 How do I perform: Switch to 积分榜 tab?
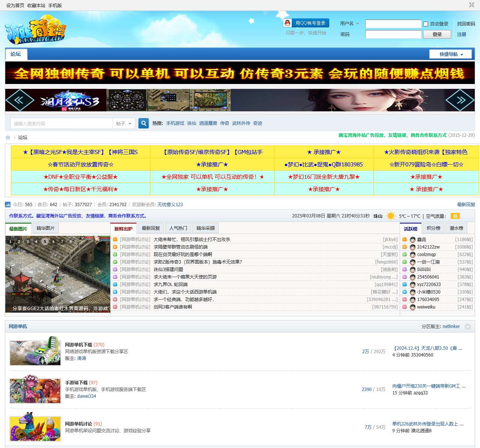433,228
